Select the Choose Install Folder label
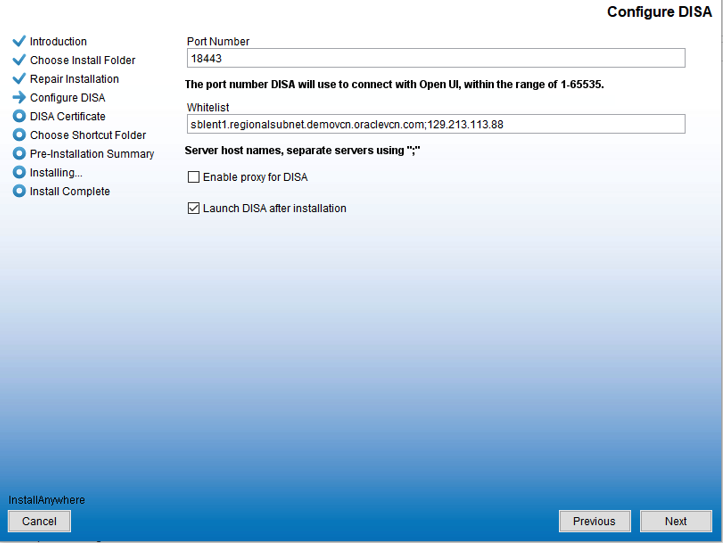The image size is (723, 543). [83, 60]
